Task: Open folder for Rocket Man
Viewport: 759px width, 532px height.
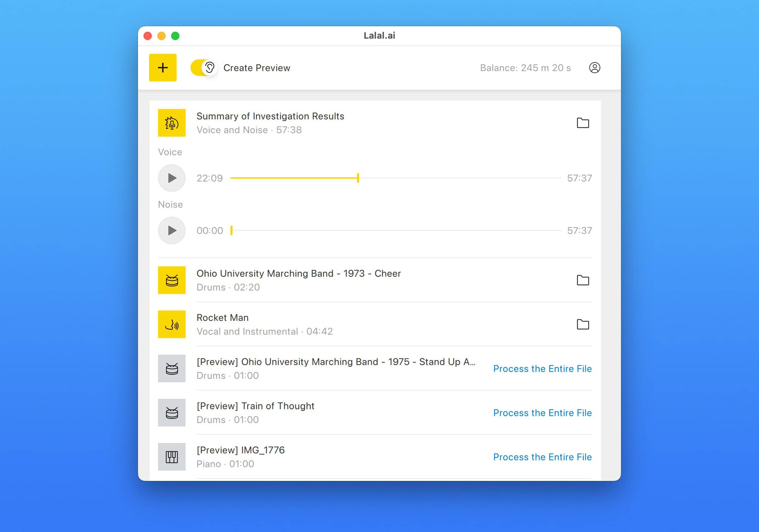Action: tap(583, 324)
